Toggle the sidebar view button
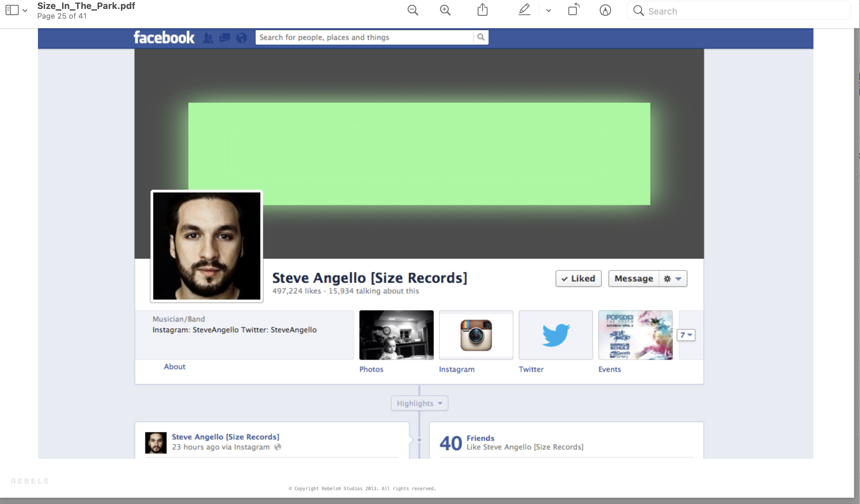This screenshot has height=504, width=860. pos(12,10)
